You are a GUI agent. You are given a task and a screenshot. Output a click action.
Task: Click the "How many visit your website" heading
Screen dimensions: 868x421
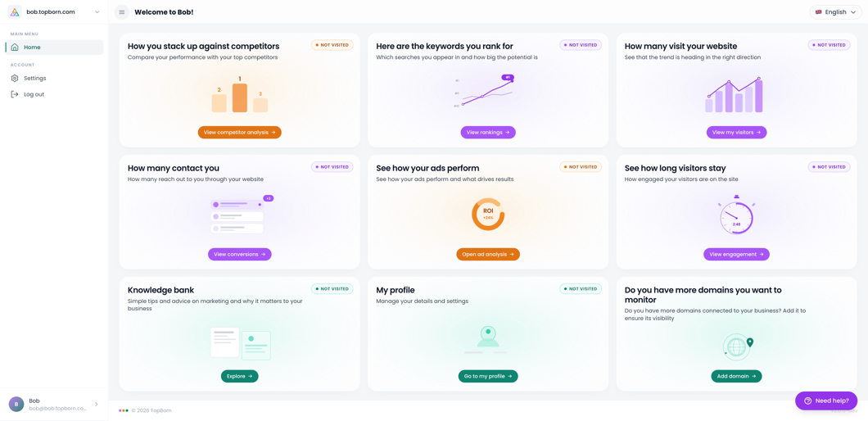[x=681, y=46]
